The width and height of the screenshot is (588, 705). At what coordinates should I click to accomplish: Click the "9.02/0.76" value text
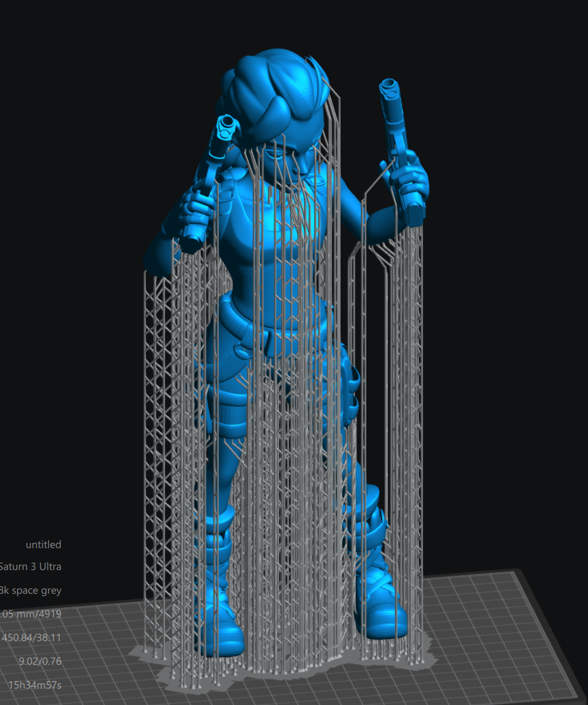pos(40,662)
